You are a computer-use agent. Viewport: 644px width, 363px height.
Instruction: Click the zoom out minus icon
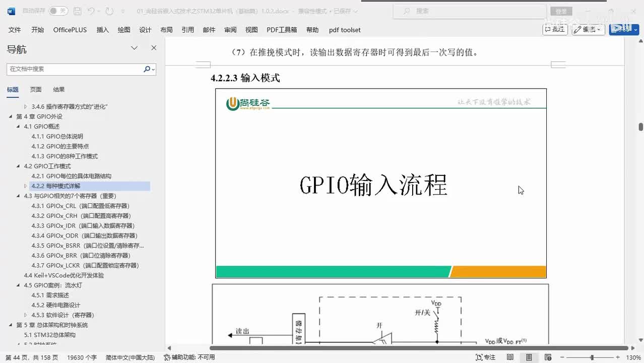pyautogui.click(x=562, y=357)
